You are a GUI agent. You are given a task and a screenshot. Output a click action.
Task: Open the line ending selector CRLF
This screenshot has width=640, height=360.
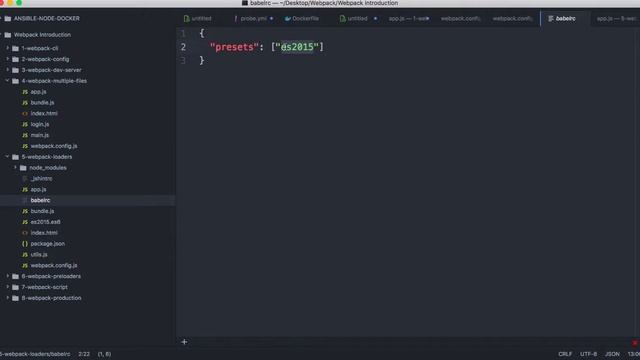[x=565, y=354]
